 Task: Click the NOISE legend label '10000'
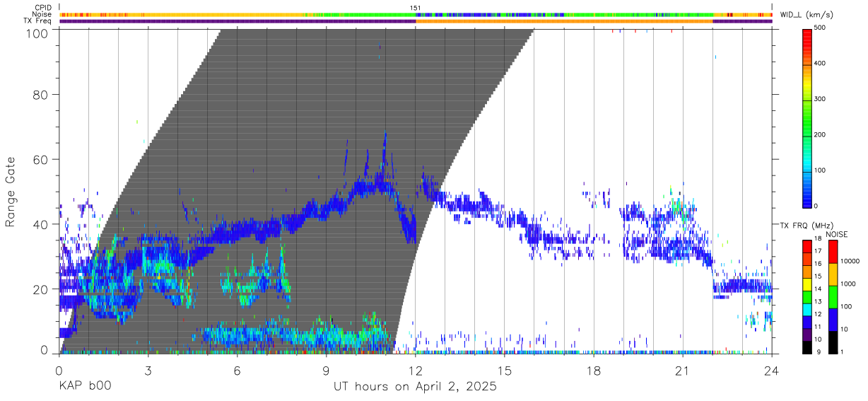coord(850,261)
